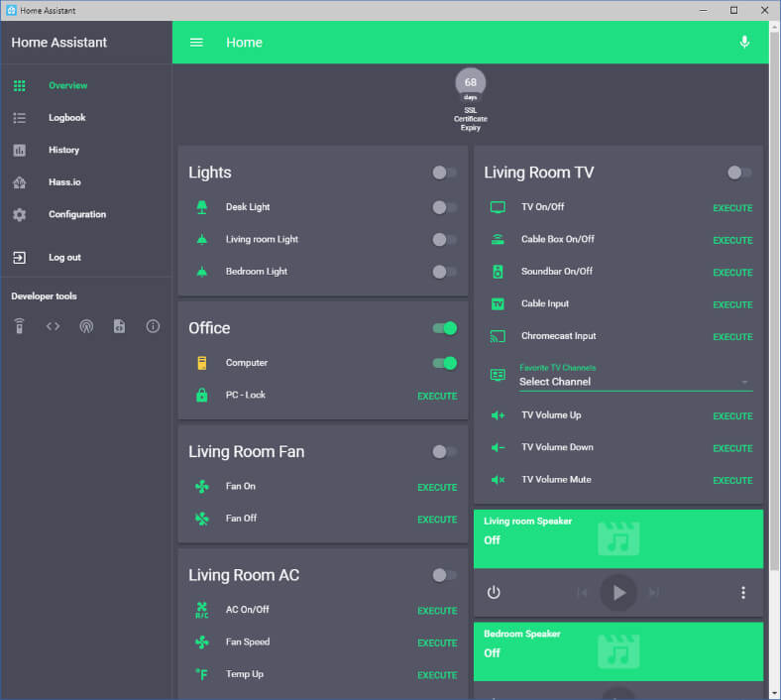Click the Home Assistant sidebar title
The width and height of the screenshot is (781, 700).
tap(58, 43)
